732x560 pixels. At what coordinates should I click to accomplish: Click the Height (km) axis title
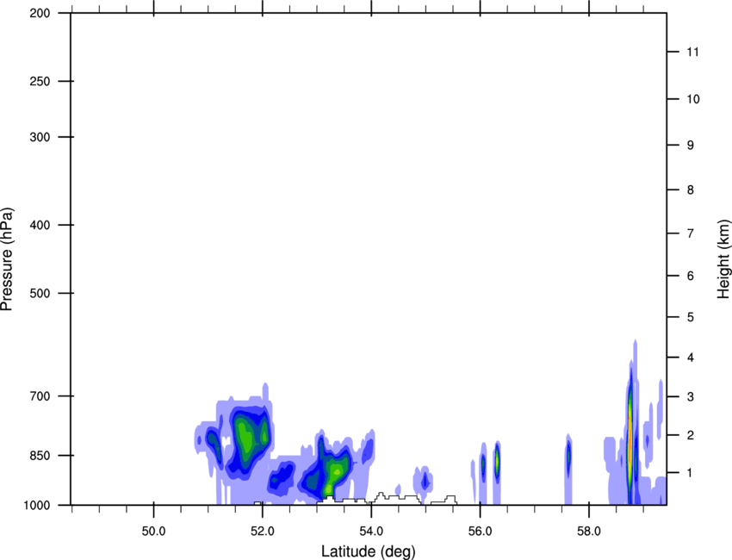coord(723,258)
